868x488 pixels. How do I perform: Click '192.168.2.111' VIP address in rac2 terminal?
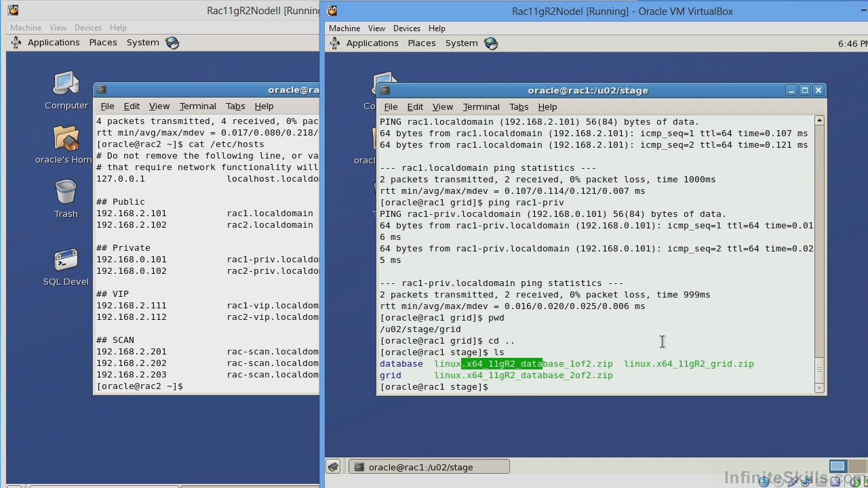132,306
